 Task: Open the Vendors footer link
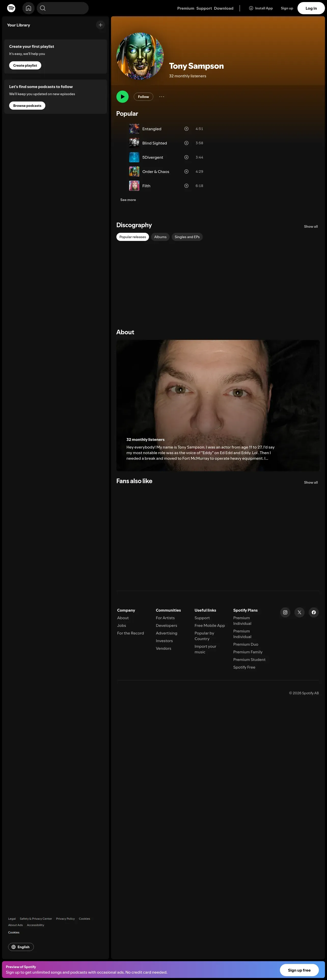click(x=163, y=648)
